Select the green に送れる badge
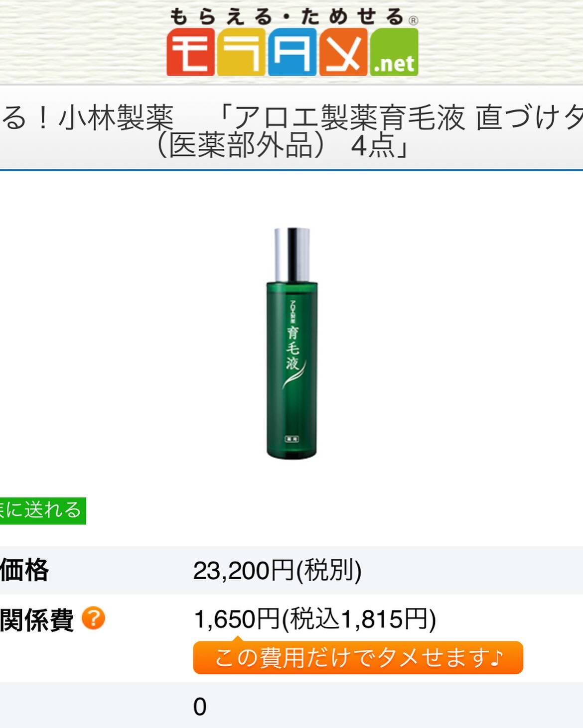 [43, 510]
